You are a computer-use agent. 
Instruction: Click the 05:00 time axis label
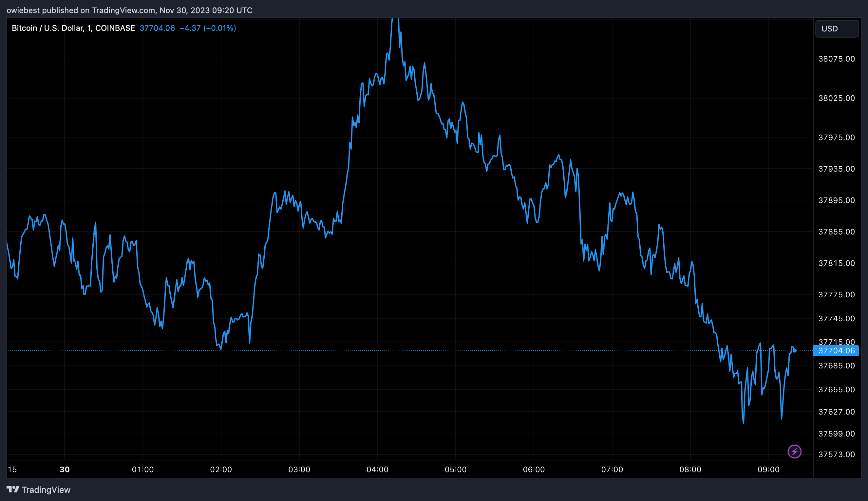456,469
